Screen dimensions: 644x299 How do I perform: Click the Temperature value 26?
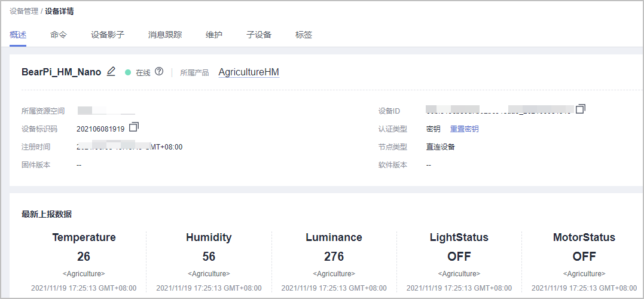[84, 257]
